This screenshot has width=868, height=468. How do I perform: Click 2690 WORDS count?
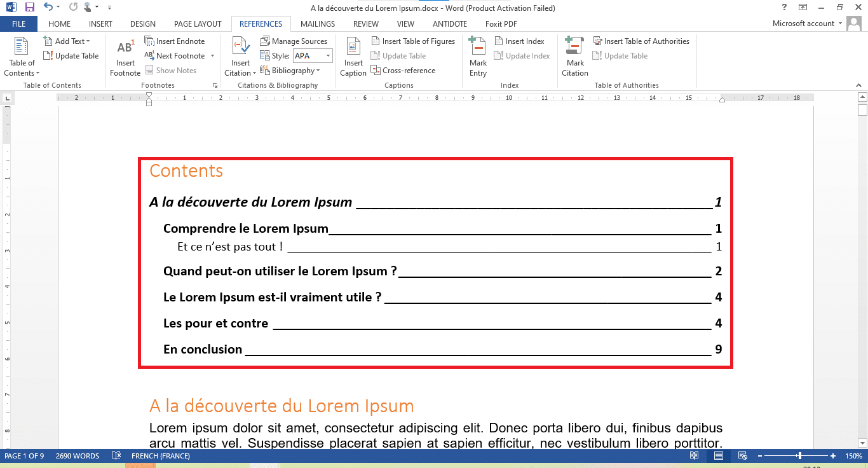(x=78, y=456)
